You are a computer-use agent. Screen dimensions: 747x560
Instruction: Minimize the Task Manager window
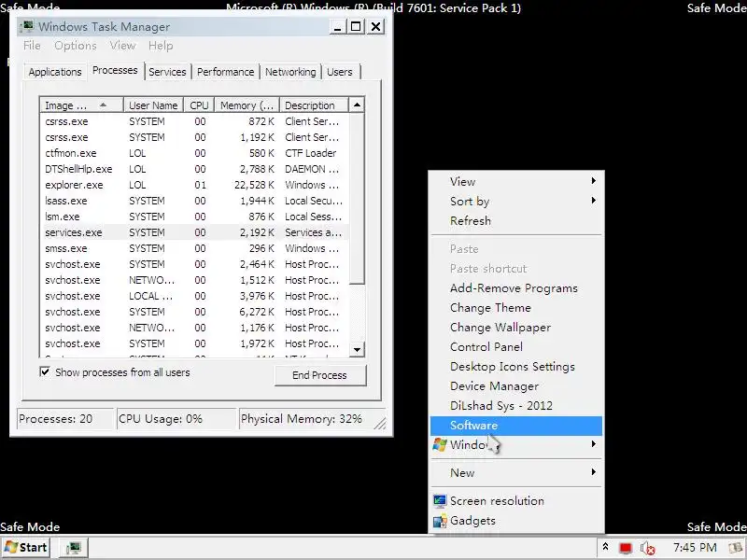(337, 27)
